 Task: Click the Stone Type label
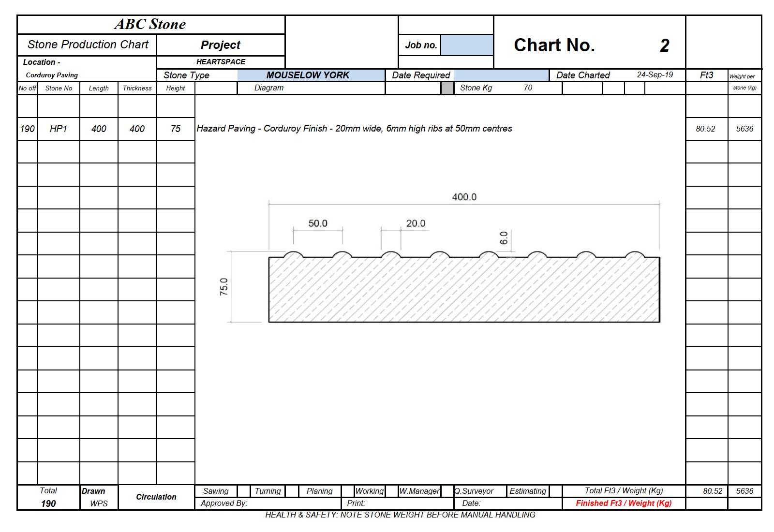[x=186, y=75]
